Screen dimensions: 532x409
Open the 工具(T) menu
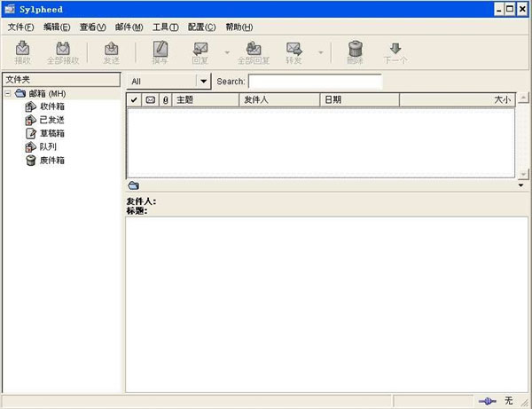pos(165,28)
